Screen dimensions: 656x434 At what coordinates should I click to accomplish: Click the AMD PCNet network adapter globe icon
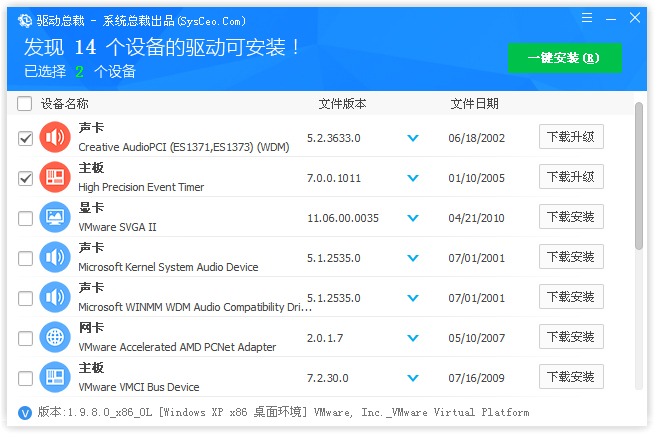(55, 337)
